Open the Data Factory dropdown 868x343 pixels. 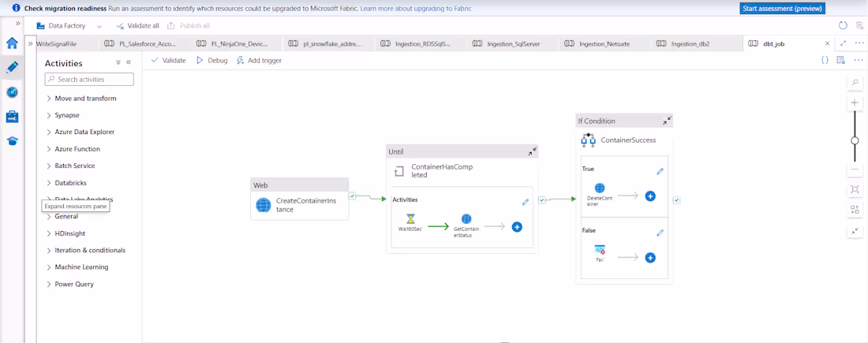coord(69,26)
